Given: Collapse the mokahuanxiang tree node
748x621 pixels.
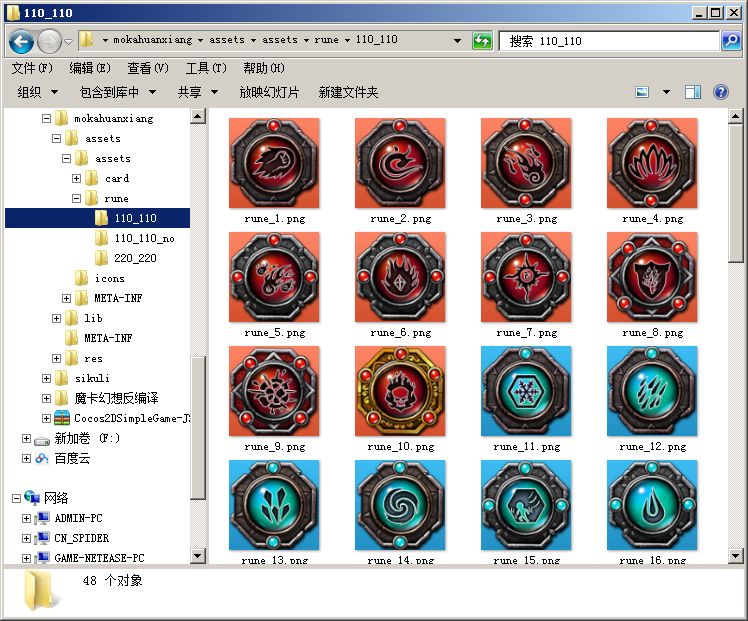Looking at the screenshot, I should 46,118.
